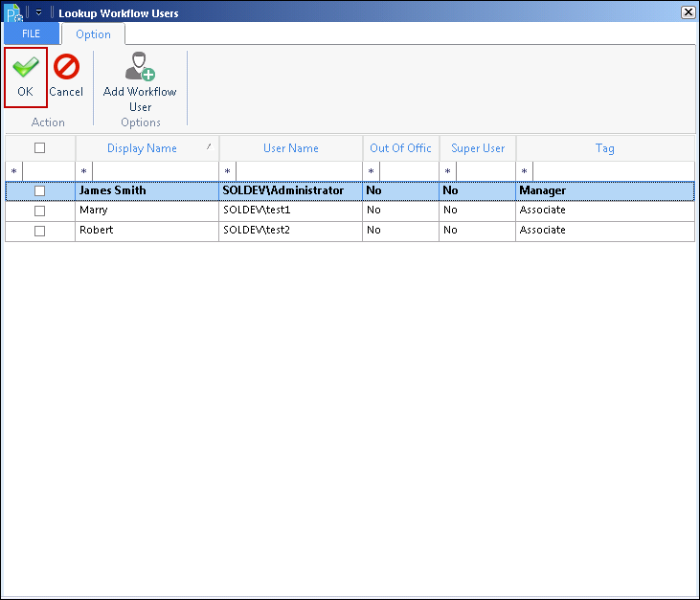The width and height of the screenshot is (700, 600).
Task: Sort by Out Of Office column header
Action: [x=401, y=148]
